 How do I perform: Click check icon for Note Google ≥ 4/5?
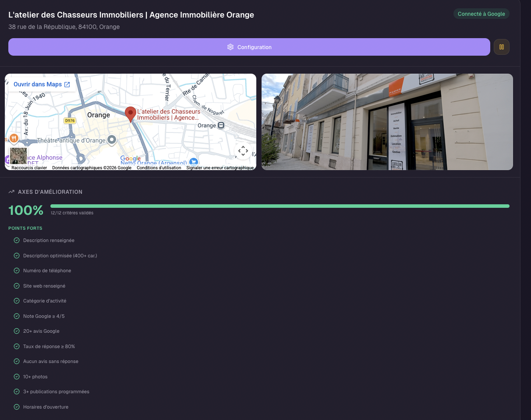[x=17, y=316]
